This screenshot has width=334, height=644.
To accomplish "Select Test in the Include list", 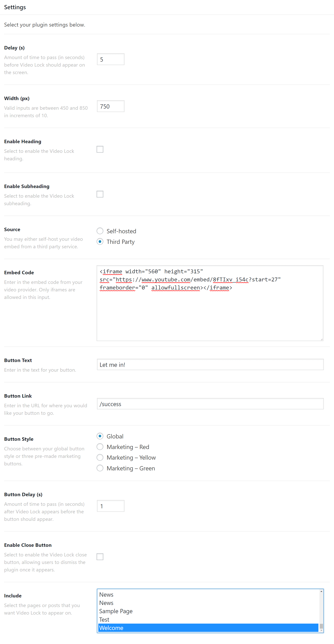I will [x=104, y=619].
